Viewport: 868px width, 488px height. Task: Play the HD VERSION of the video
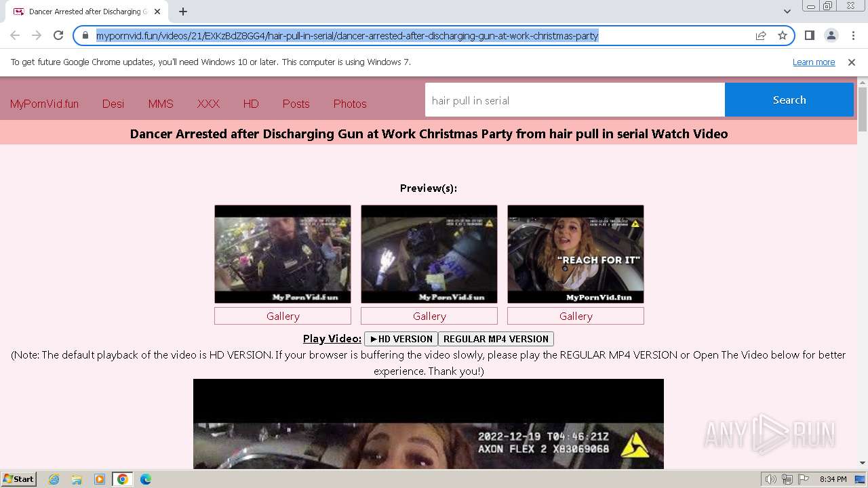point(401,339)
